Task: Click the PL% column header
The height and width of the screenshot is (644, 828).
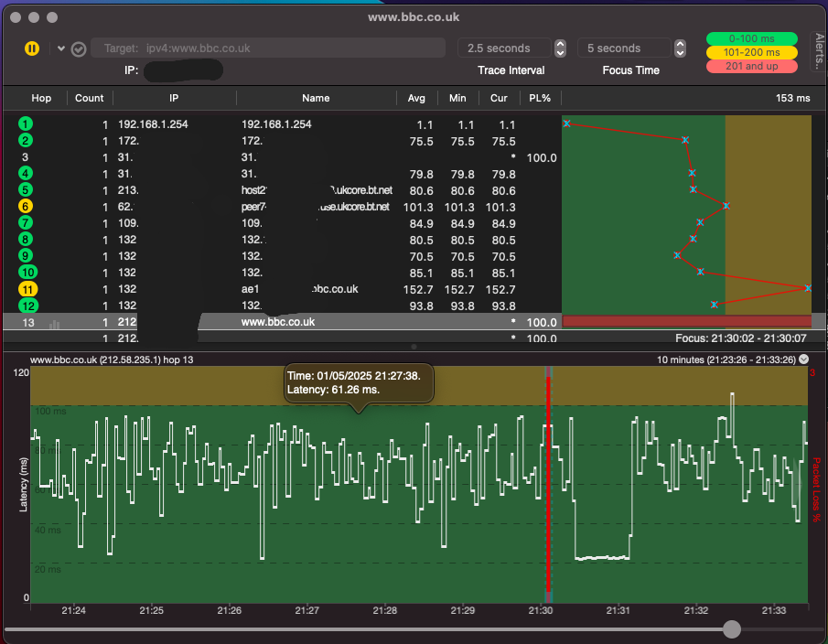Action: tap(541, 98)
